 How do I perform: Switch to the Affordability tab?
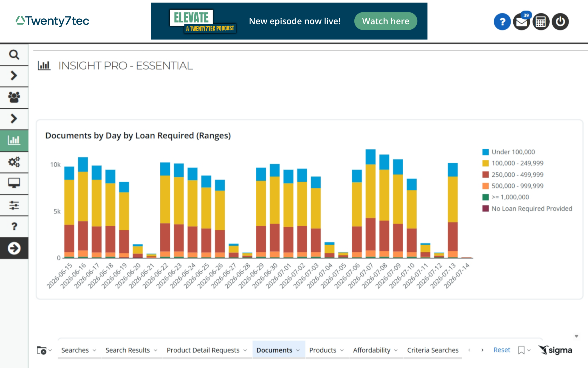tap(371, 350)
